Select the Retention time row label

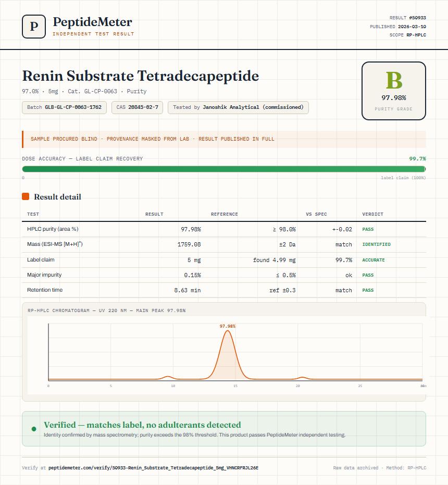point(45,290)
